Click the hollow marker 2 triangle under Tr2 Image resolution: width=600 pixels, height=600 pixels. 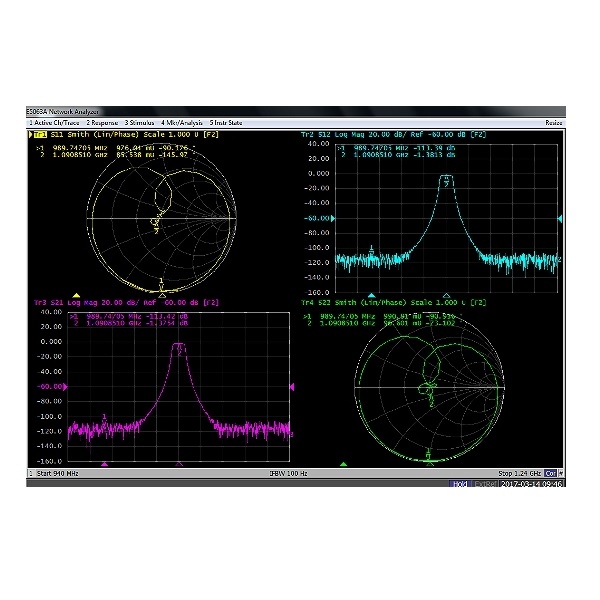pyautogui.click(x=446, y=295)
